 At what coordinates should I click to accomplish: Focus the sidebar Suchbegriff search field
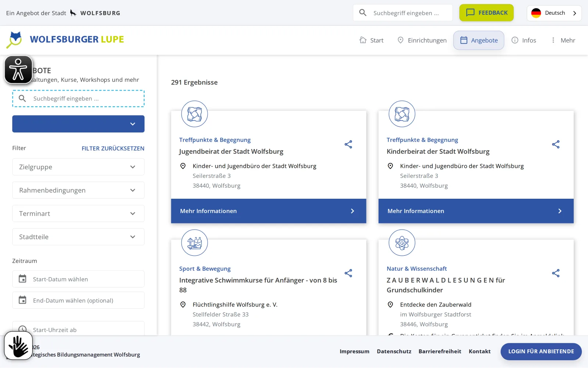(x=78, y=99)
